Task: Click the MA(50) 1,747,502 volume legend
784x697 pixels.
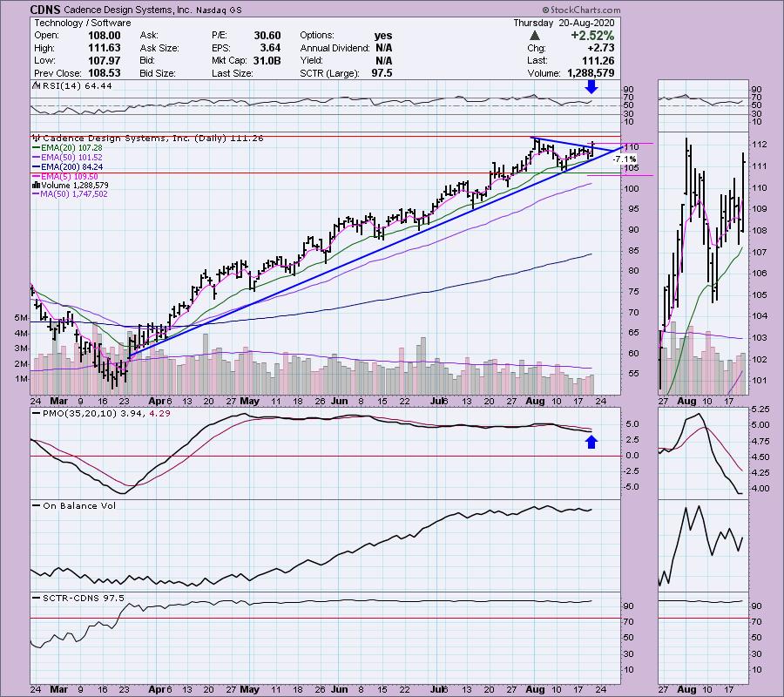Action: [x=75, y=194]
